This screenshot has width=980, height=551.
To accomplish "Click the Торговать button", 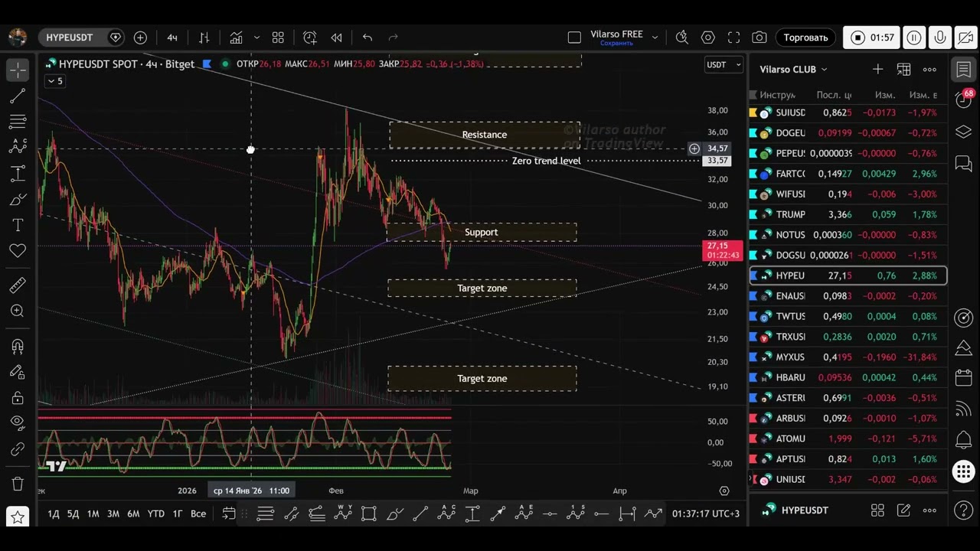I will tap(805, 37).
